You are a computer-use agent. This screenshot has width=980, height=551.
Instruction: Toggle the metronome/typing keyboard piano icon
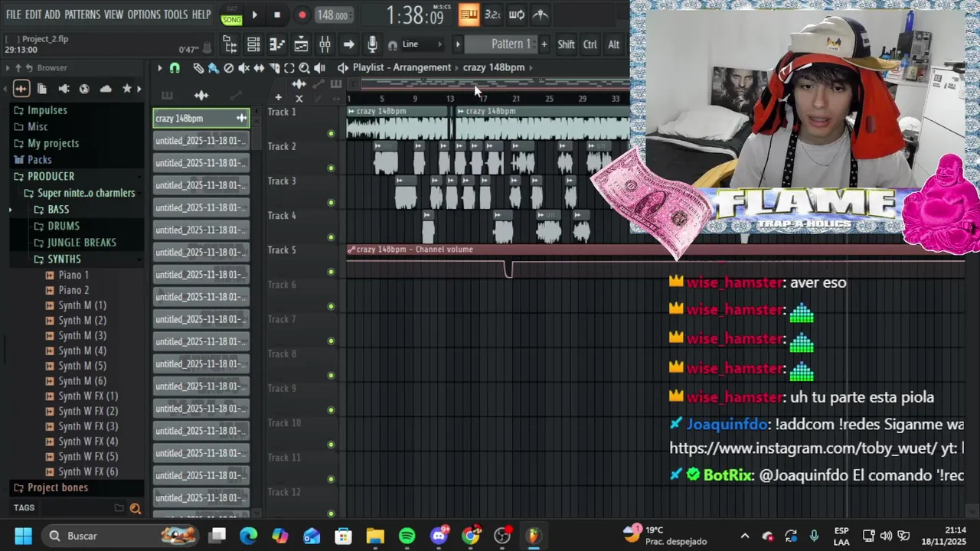(469, 14)
